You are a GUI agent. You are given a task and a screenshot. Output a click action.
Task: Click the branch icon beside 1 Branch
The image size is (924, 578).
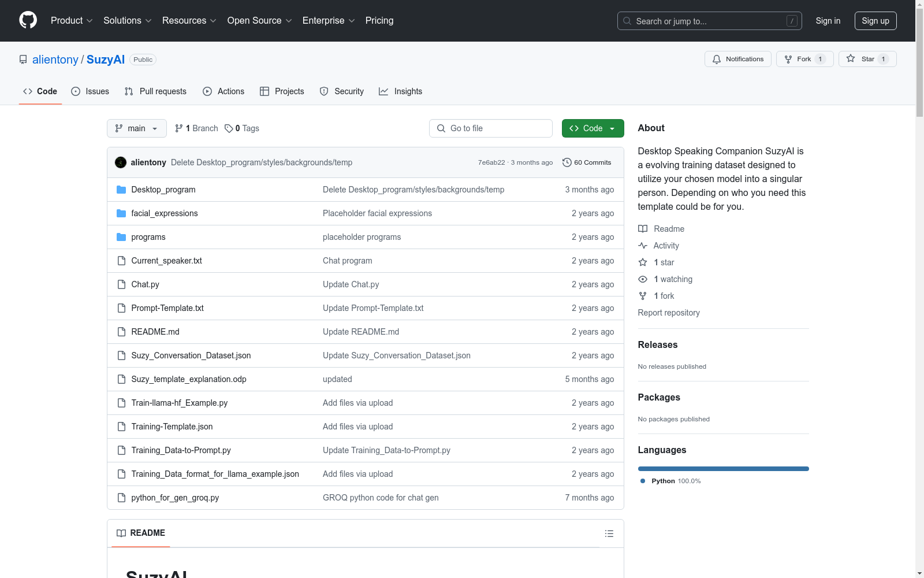coord(179,128)
